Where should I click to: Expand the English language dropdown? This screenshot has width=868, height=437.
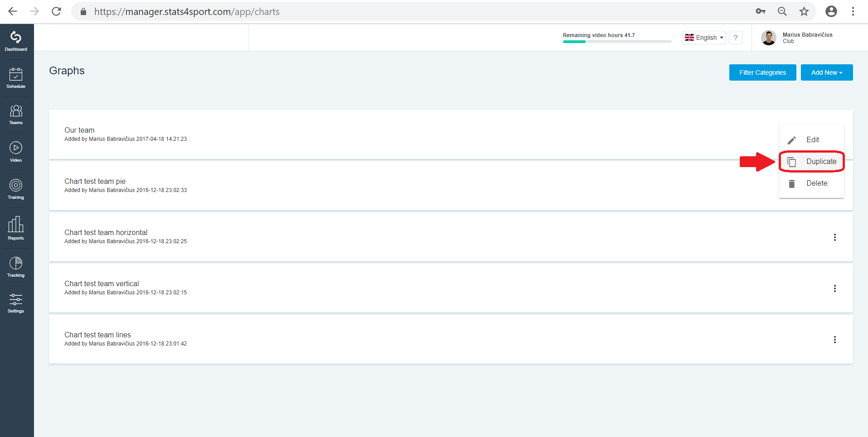click(704, 38)
